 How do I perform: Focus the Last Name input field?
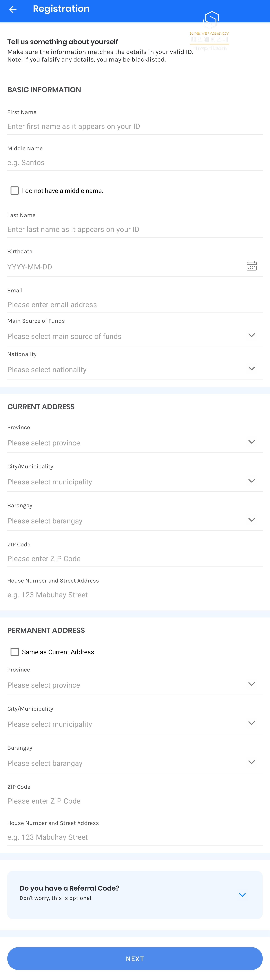[x=135, y=229]
